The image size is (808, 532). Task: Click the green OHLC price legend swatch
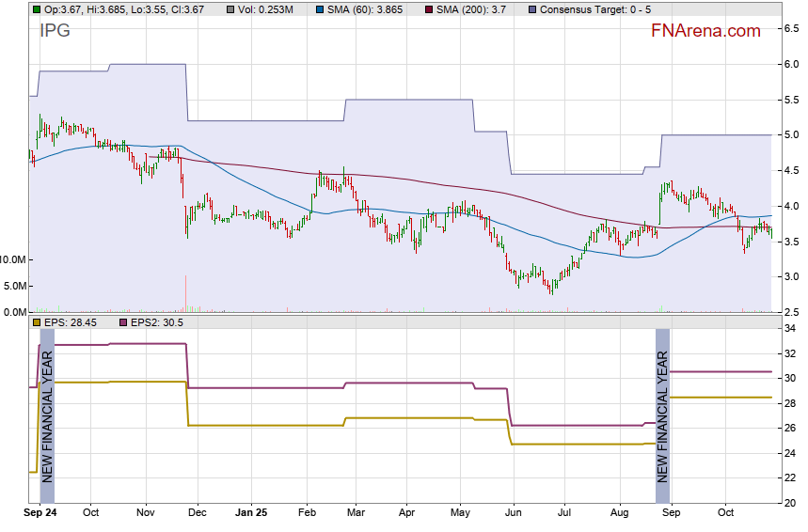click(x=37, y=8)
